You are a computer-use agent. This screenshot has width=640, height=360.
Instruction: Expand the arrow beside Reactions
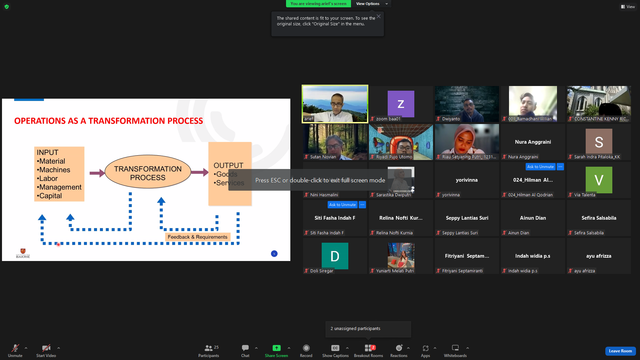(408, 348)
